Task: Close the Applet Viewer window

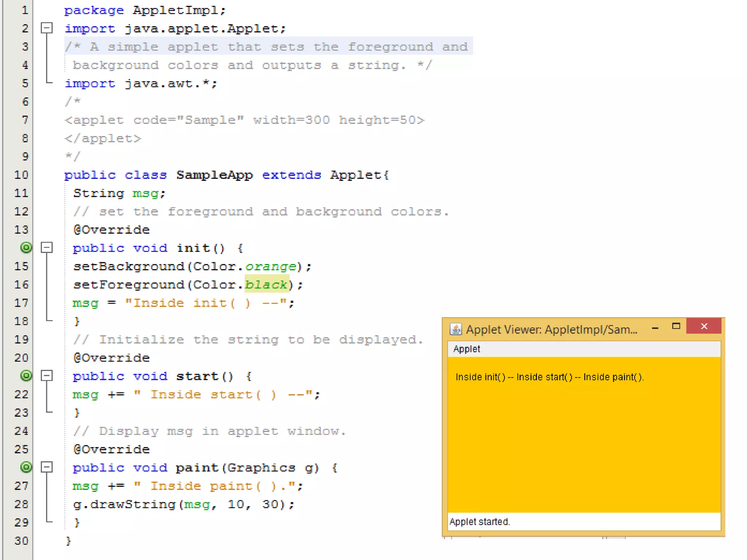Action: (x=704, y=326)
